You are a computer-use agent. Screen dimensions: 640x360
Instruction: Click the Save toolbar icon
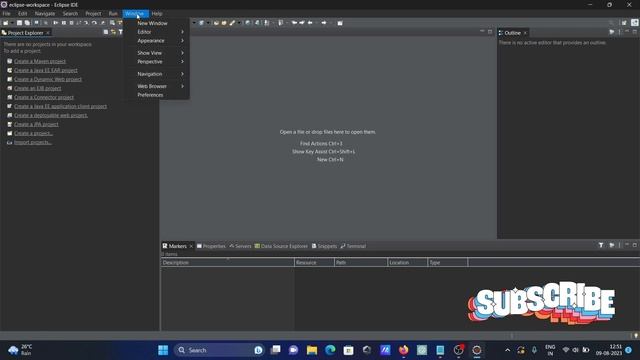tap(19, 23)
